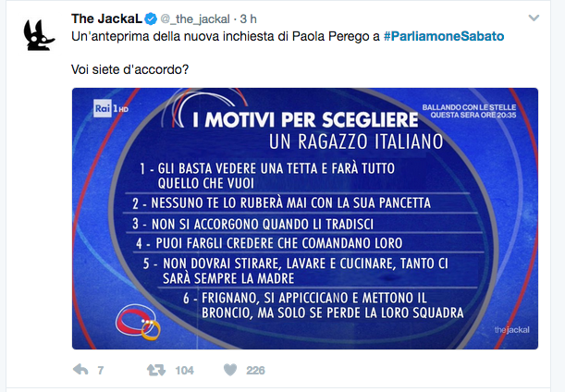Click the retweet arrows icon
This screenshot has height=392, width=565.
(155, 370)
